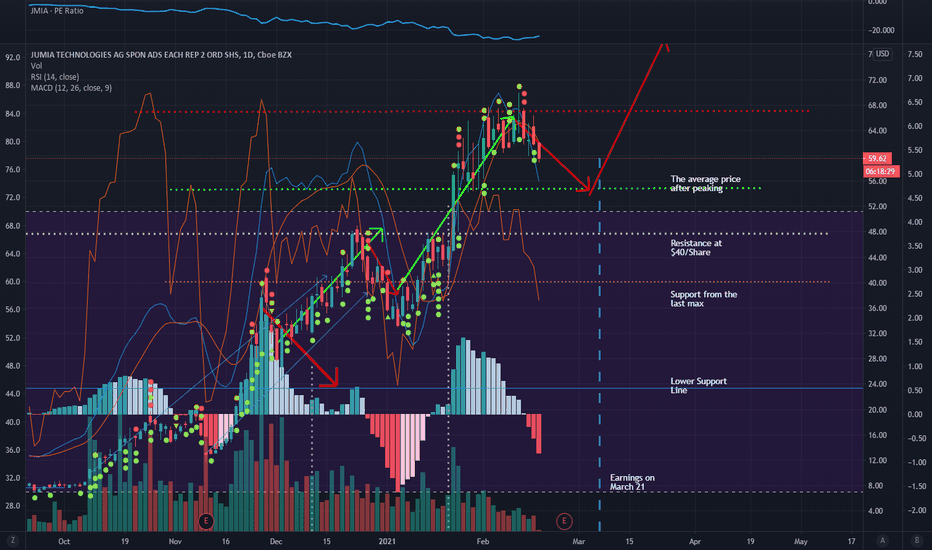Click the Z timezone button at bottom-left
The height and width of the screenshot is (550, 932).
point(12,540)
